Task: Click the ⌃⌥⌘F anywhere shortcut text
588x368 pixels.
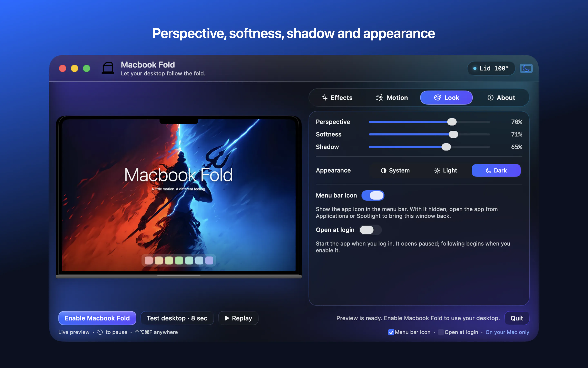Action: pyautogui.click(x=156, y=332)
